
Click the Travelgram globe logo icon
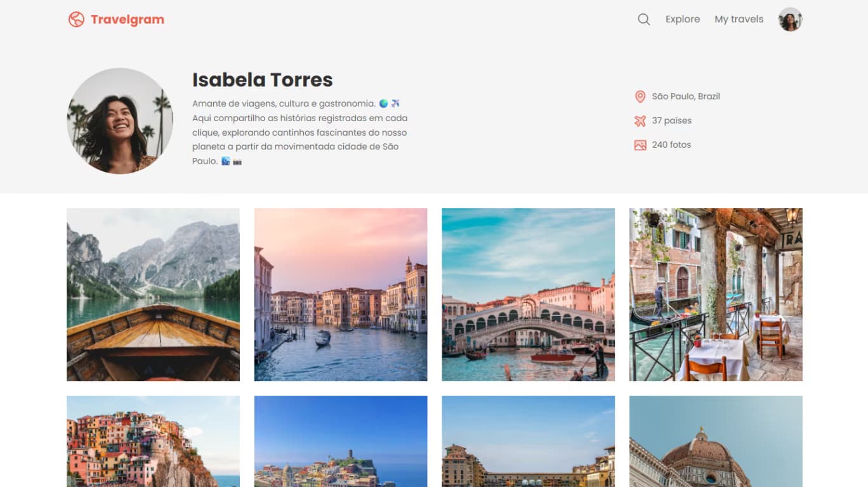pos(76,20)
